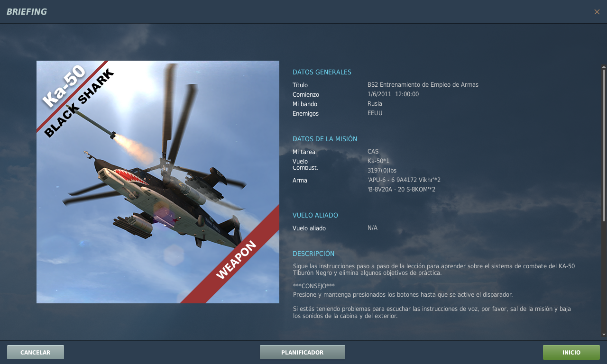607x364 pixels.
Task: Click the mission title BS2 Entrenamiento de Empleo de Armas
Action: (x=423, y=85)
